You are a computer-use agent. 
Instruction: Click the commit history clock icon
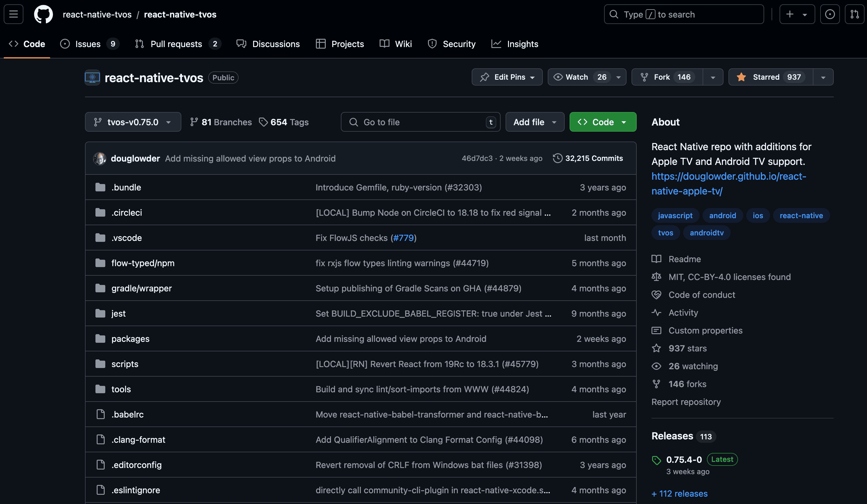557,158
